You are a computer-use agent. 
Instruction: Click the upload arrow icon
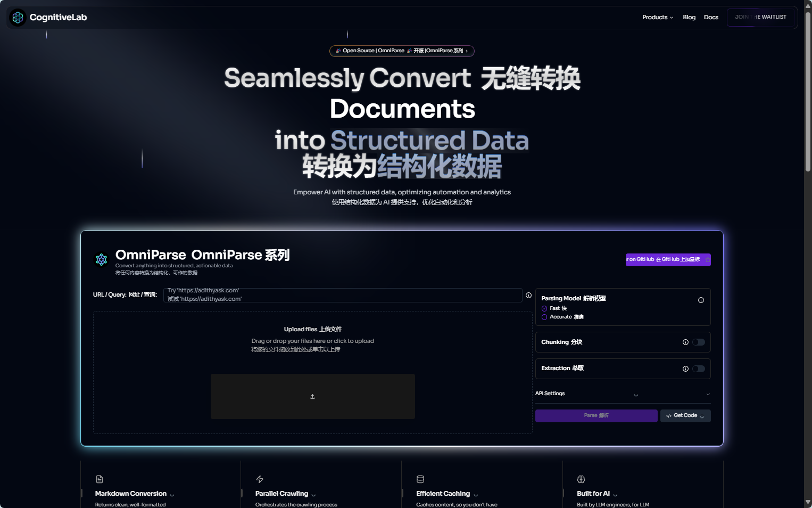click(x=312, y=396)
